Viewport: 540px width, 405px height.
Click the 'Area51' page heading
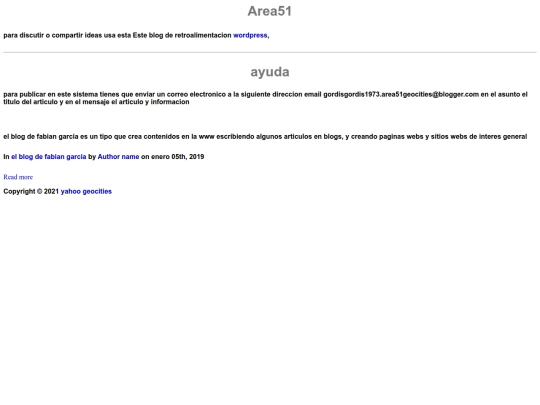pos(270,11)
